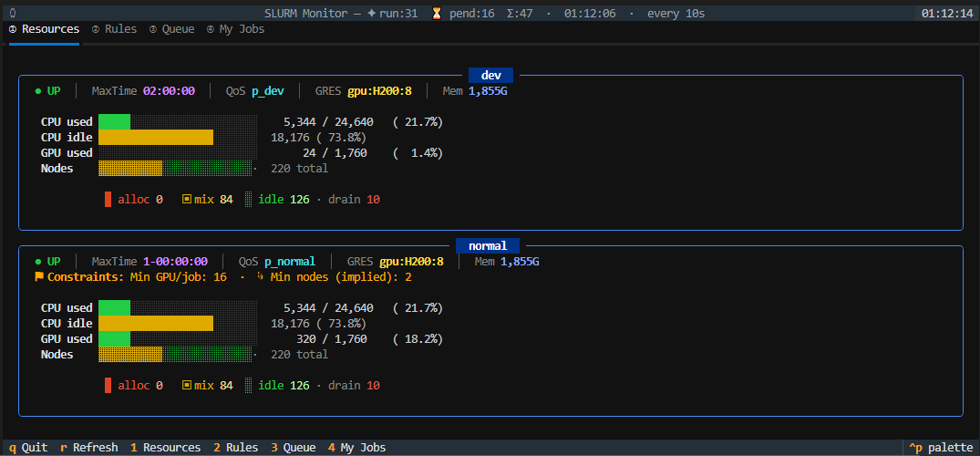This screenshot has width=980, height=456.
Task: Click the Σ:47 total in header
Action: 520,13
